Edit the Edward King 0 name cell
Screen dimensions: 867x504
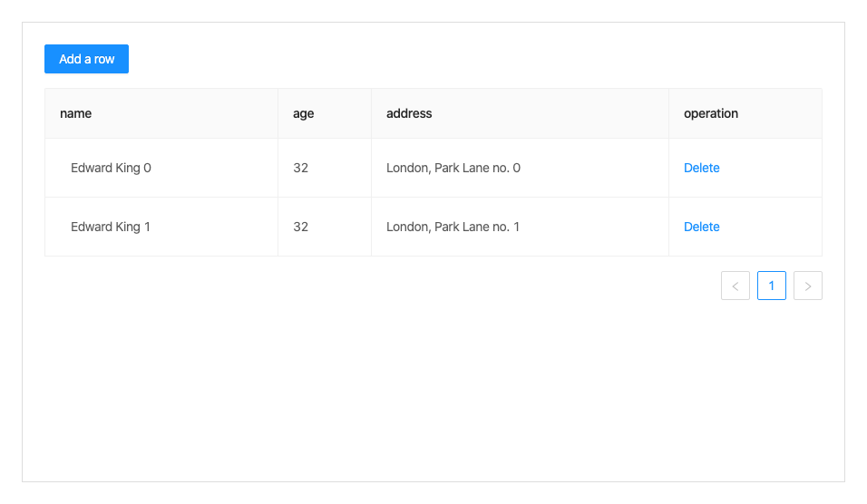pos(111,168)
